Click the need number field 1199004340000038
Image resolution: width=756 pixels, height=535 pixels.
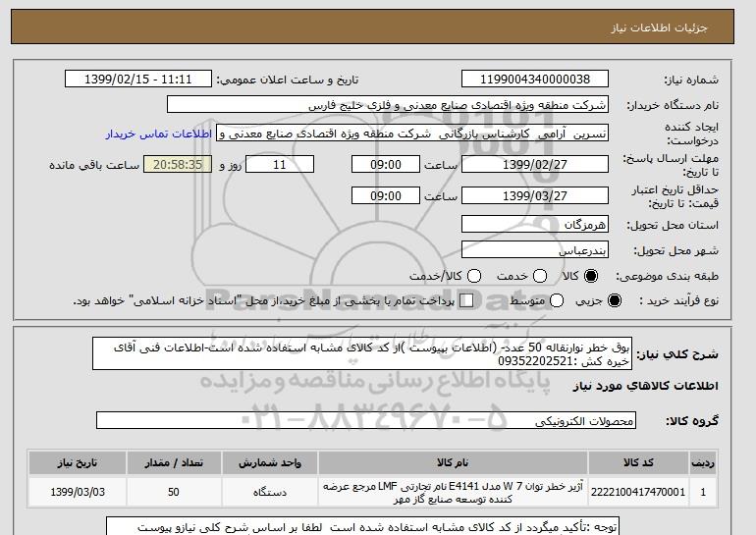[x=535, y=80]
